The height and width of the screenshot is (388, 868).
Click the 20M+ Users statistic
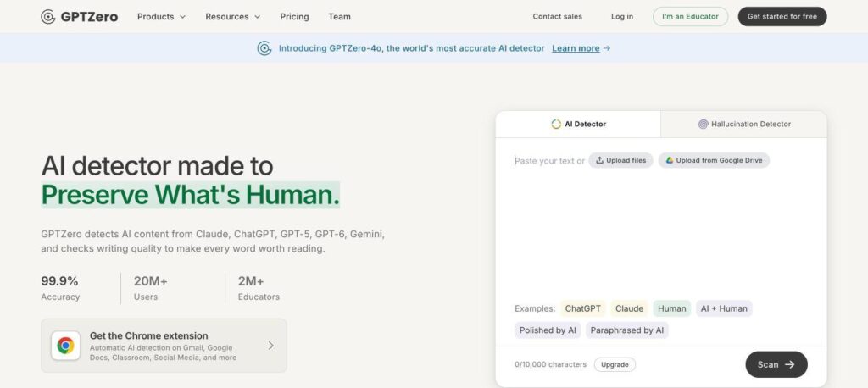click(x=151, y=288)
